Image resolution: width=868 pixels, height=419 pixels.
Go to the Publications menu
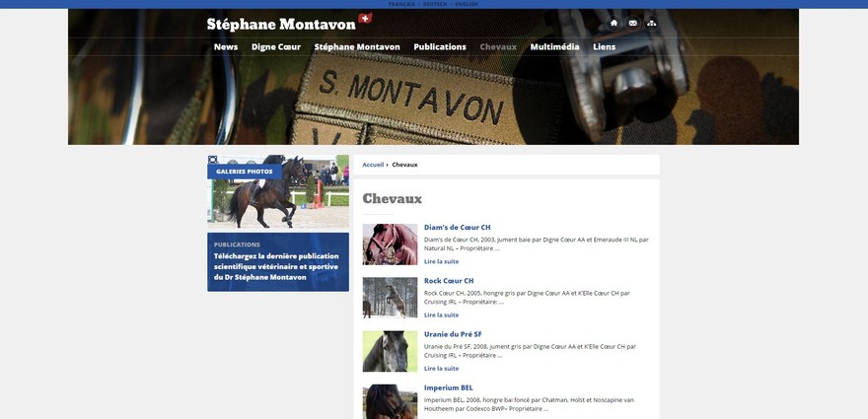(440, 47)
